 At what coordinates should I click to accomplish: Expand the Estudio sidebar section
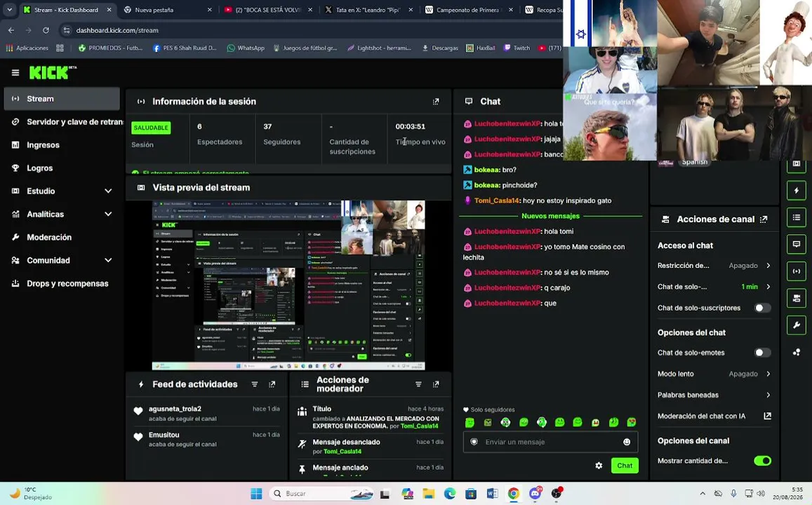108,191
